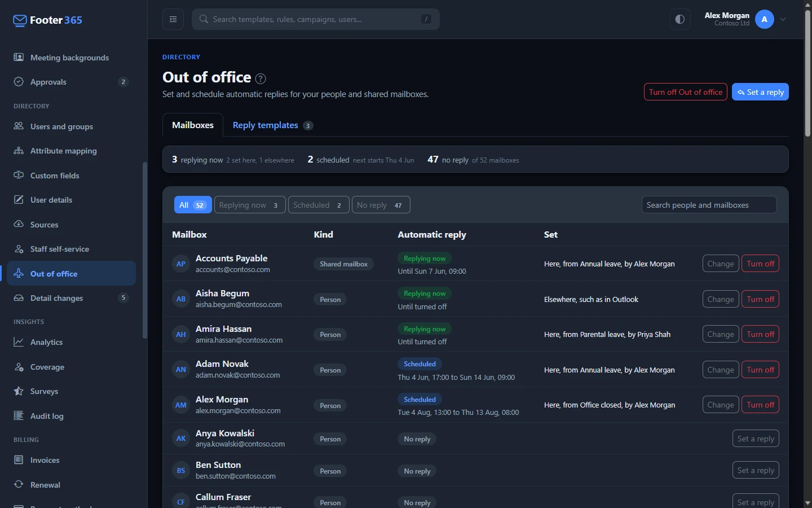Turn off Adam Novak's scheduled reply
Screen dimensions: 812x508
[760, 370]
